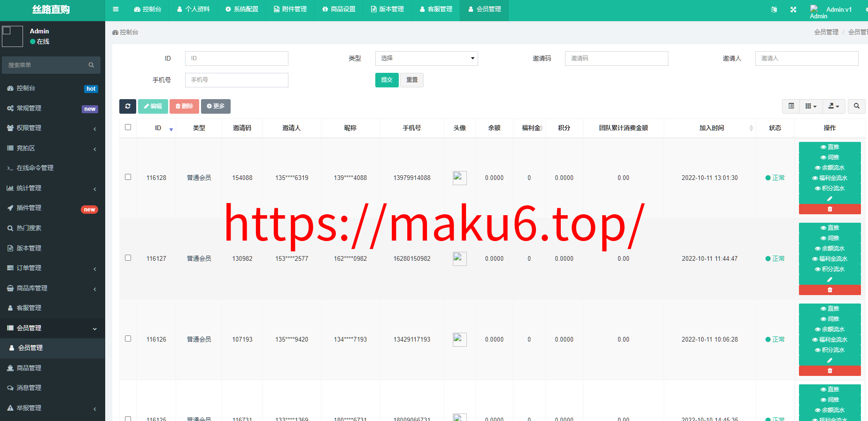Click the green 编辑 toolbar button
868x421 pixels.
point(153,106)
